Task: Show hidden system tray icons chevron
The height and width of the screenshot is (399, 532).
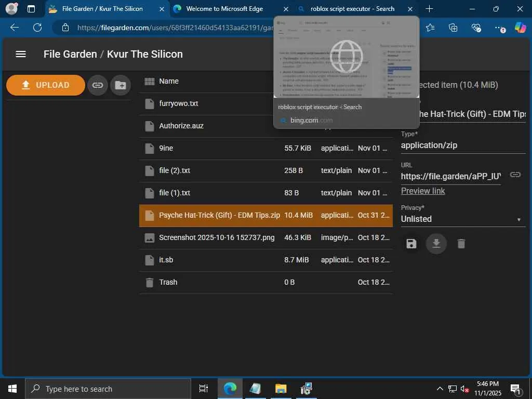Action: click(440, 389)
